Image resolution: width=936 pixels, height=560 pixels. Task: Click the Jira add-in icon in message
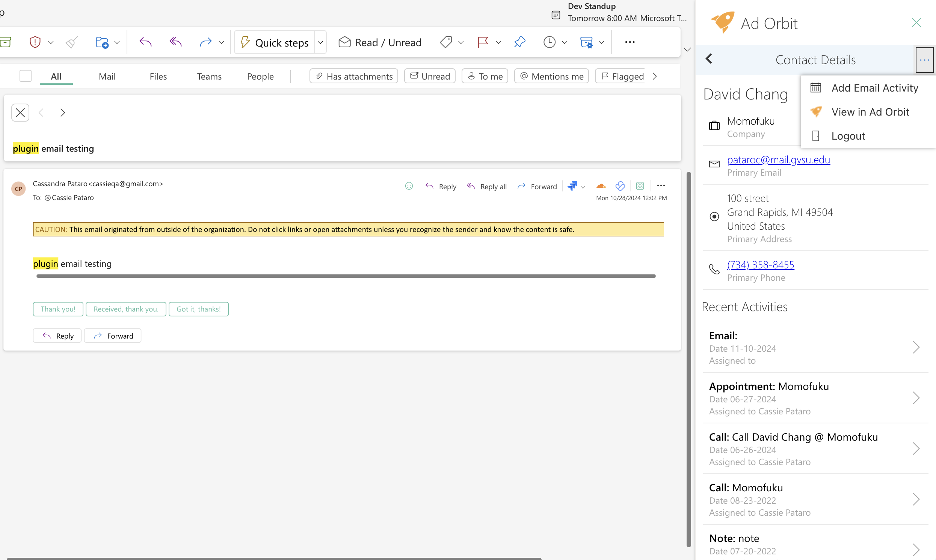[572, 186]
